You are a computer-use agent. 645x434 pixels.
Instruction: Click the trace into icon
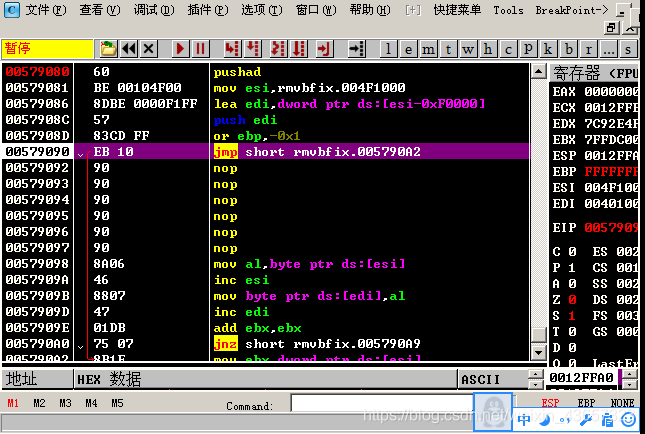[278, 49]
